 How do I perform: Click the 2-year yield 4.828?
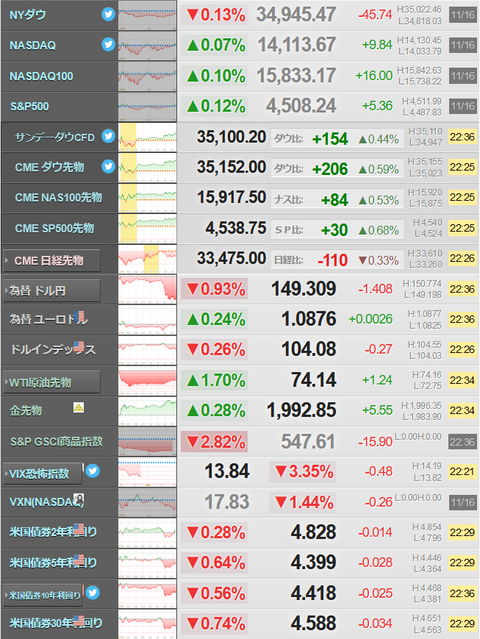[313, 532]
